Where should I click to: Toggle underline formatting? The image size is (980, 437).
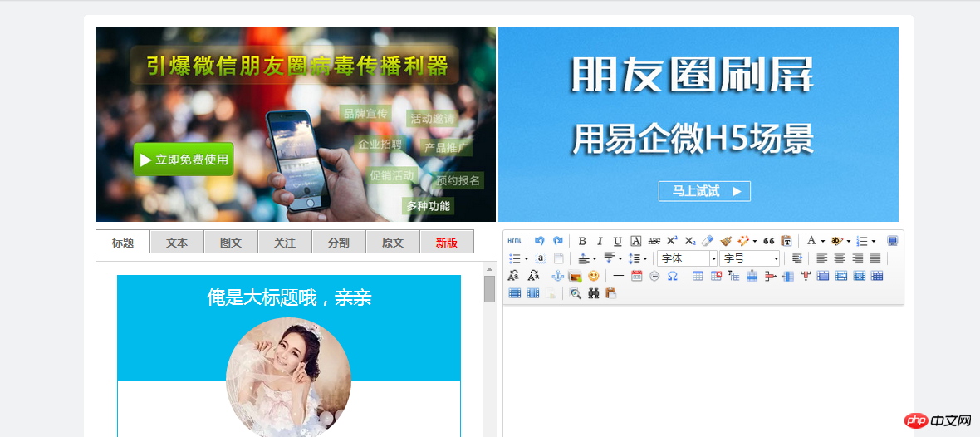tap(618, 241)
